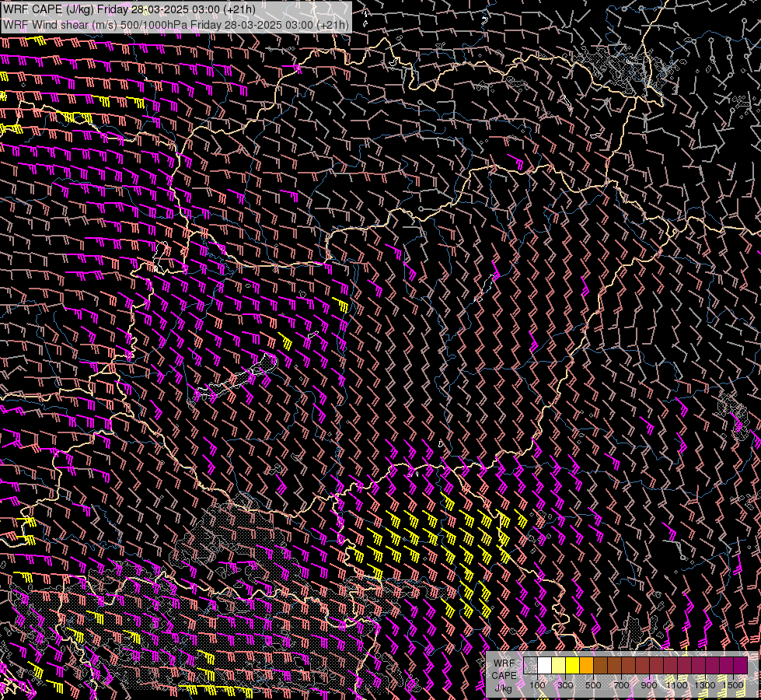The height and width of the screenshot is (700, 761).
Task: Click the white 100 J/kg legend swatch
Action: [545, 665]
